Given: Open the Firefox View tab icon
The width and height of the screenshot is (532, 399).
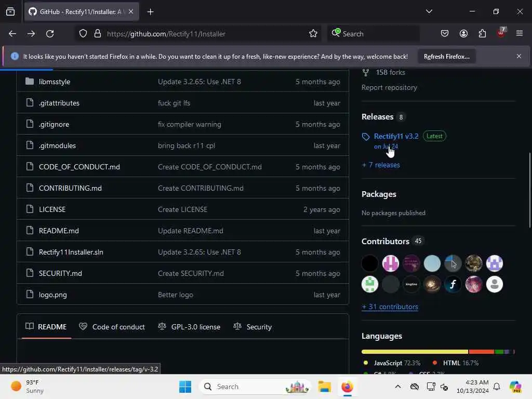Looking at the screenshot, I should (x=10, y=12).
